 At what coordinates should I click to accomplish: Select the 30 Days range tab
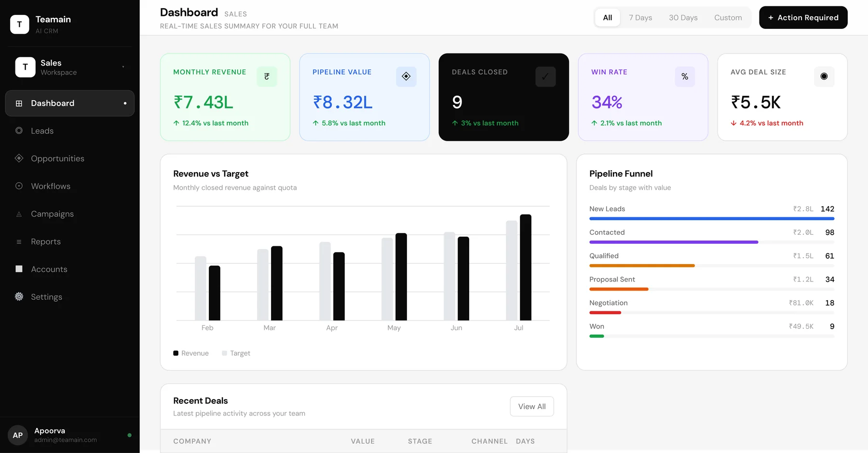coord(683,17)
